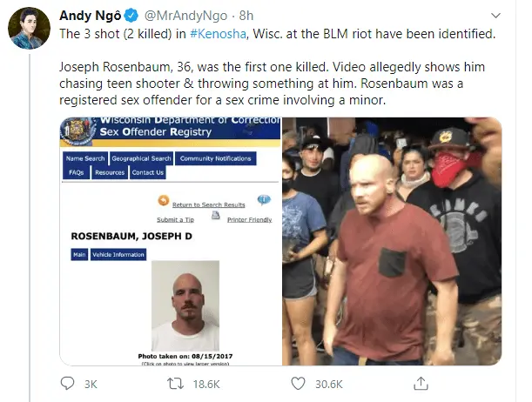Click the 8h timestamp

click(246, 16)
